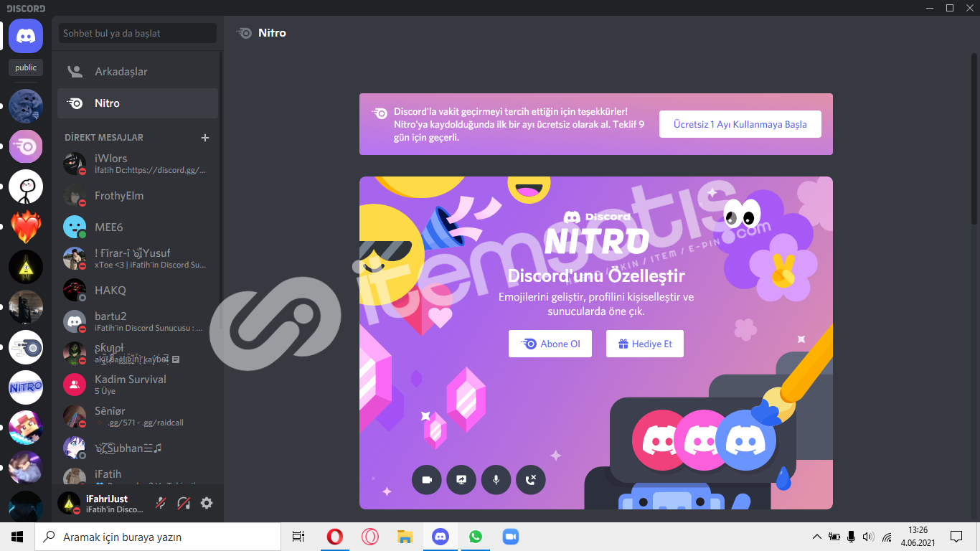Select the Nitro tab in sidebar

click(x=138, y=103)
